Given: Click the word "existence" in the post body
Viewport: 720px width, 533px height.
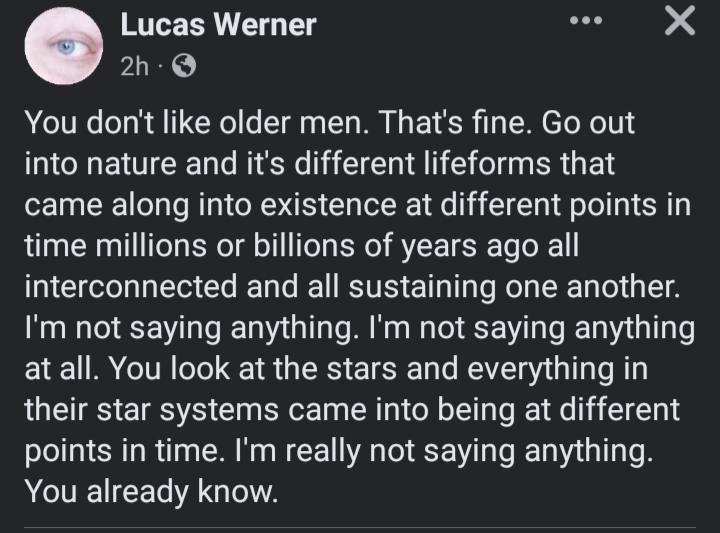Looking at the screenshot, I should [328, 205].
